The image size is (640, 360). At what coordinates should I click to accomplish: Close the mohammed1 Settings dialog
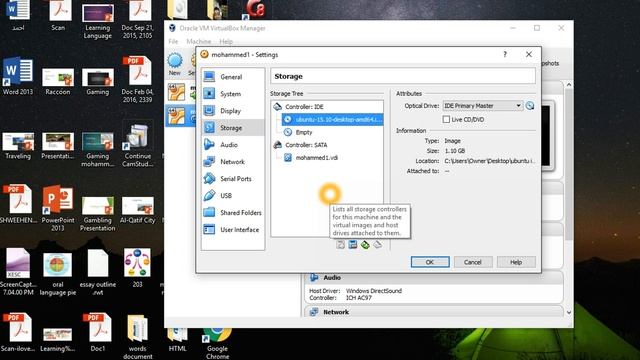point(529,54)
